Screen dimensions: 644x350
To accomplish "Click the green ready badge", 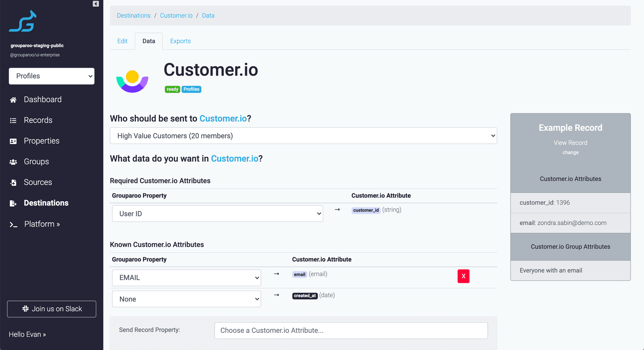I will [172, 89].
